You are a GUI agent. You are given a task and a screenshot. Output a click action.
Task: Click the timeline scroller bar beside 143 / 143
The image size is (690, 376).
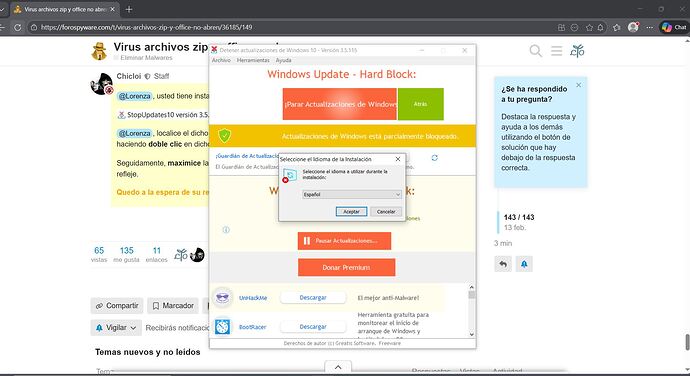coord(498,222)
